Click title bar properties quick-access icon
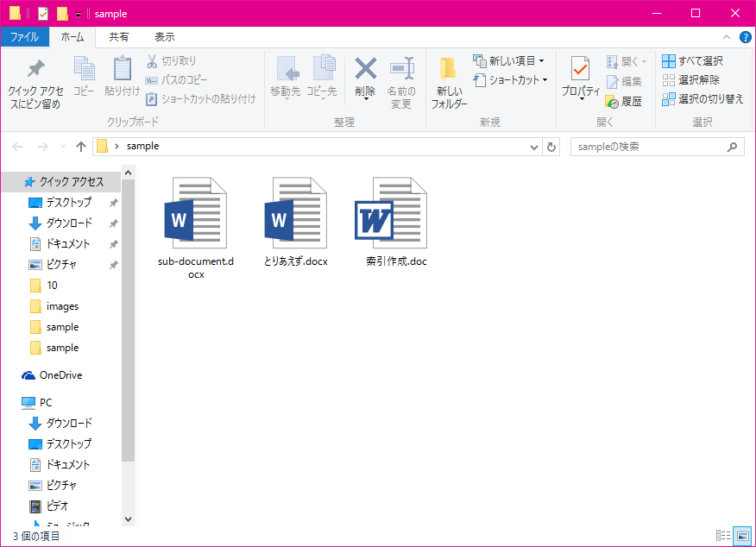 click(x=43, y=14)
